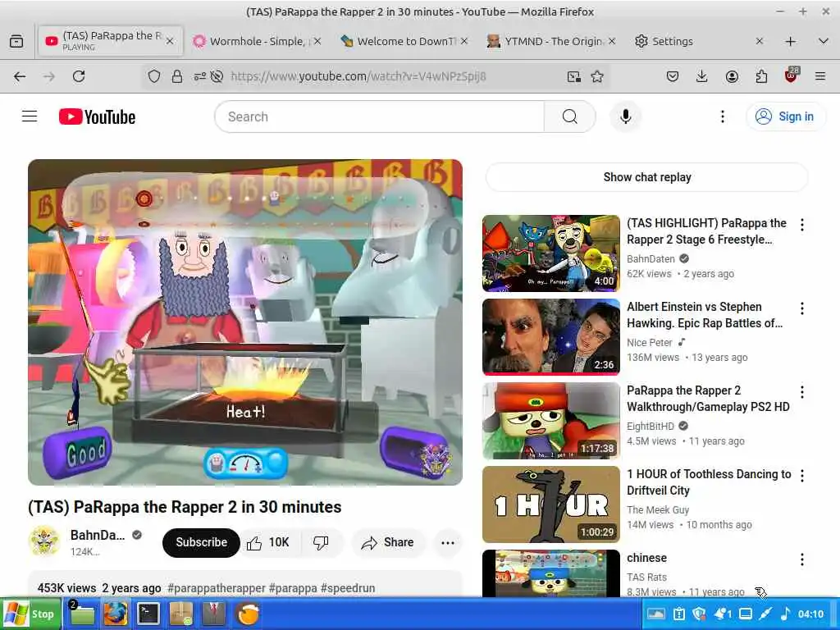Open BahnDaten channel avatar
The height and width of the screenshot is (630, 840).
(x=44, y=541)
